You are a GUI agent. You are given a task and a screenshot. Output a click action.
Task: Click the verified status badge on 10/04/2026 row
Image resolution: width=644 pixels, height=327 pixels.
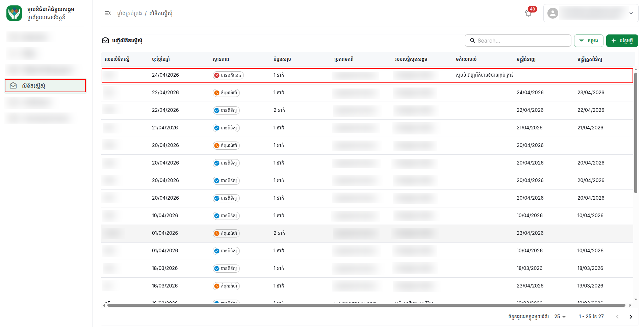pos(226,216)
